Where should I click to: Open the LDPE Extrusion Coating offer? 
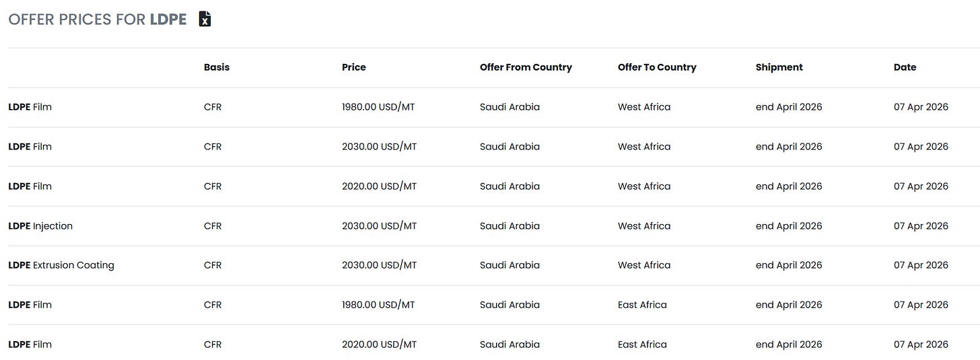(61, 265)
